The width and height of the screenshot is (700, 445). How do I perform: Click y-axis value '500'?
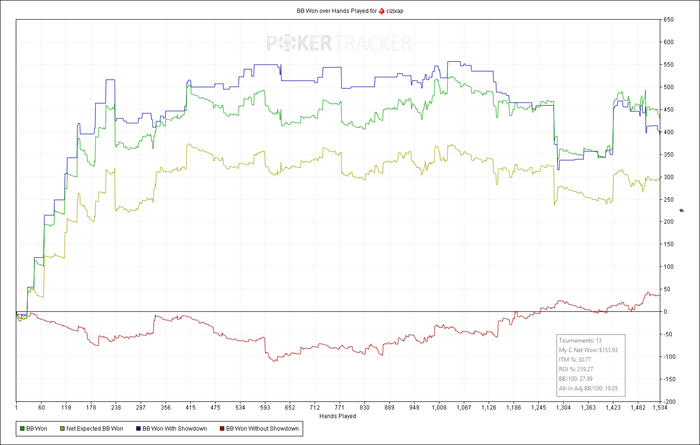click(669, 87)
